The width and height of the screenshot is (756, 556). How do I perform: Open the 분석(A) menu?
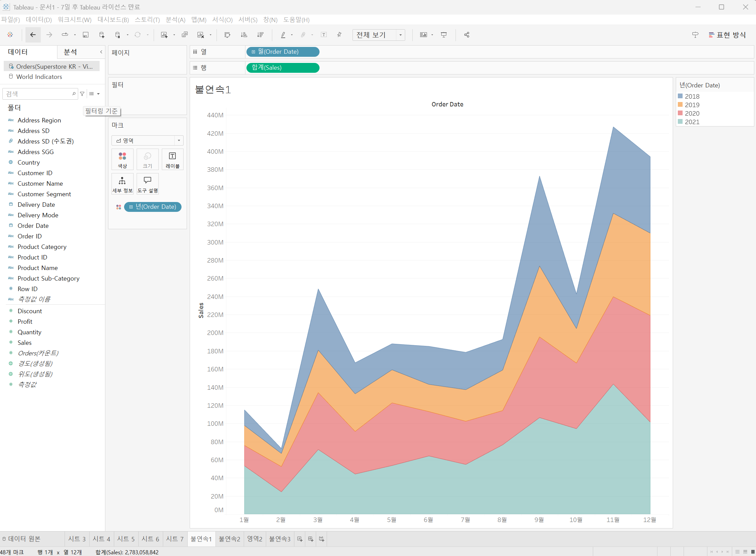pos(175,20)
